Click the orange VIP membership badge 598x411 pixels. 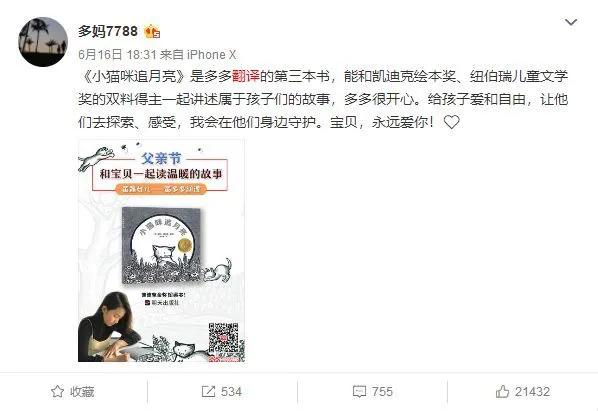[152, 32]
